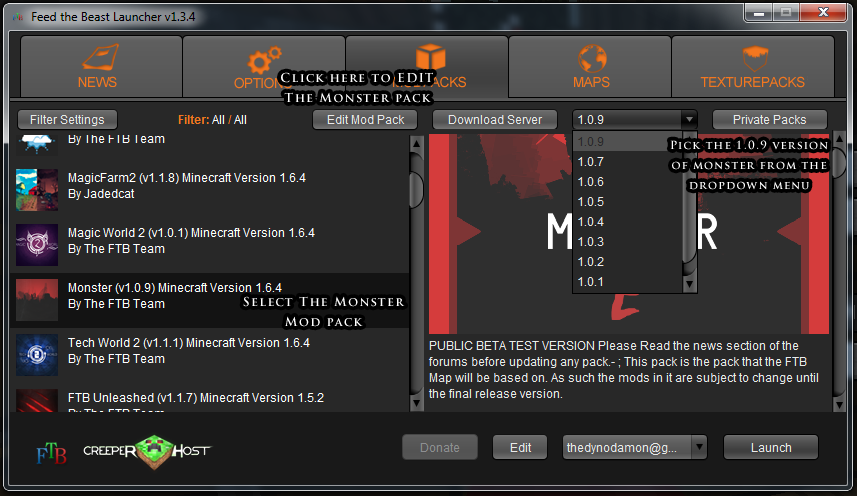857x496 pixels.
Task: Open the Options tab
Action: (264, 67)
